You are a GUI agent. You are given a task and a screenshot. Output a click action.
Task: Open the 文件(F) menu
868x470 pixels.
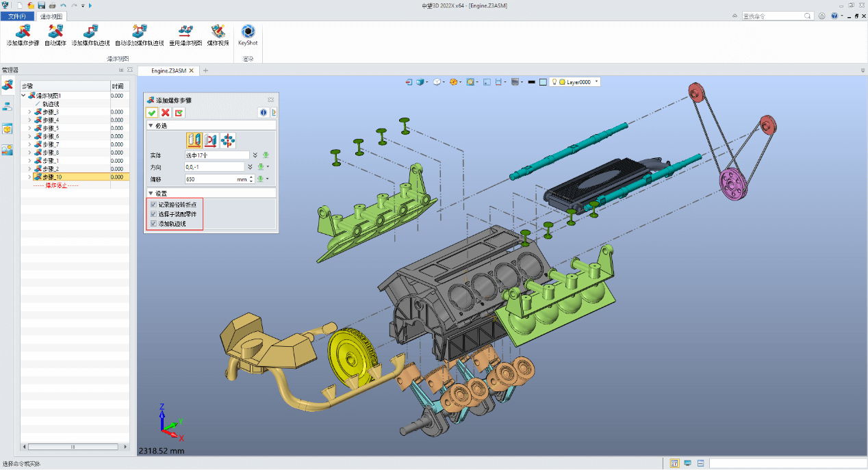pos(16,16)
